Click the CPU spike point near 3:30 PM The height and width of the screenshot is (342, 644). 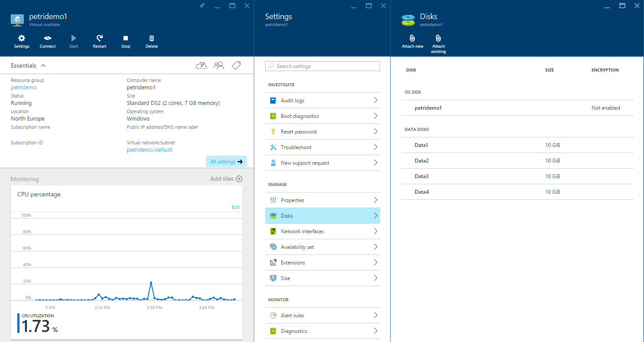(x=151, y=283)
